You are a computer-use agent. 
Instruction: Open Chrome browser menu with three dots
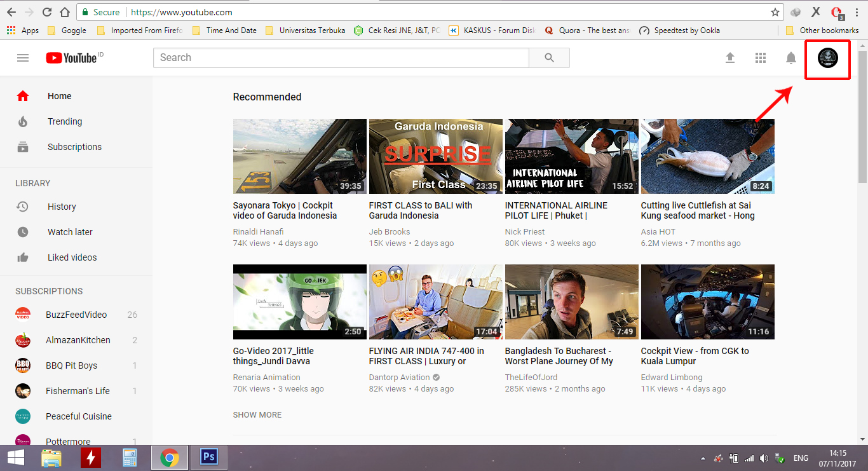point(856,11)
